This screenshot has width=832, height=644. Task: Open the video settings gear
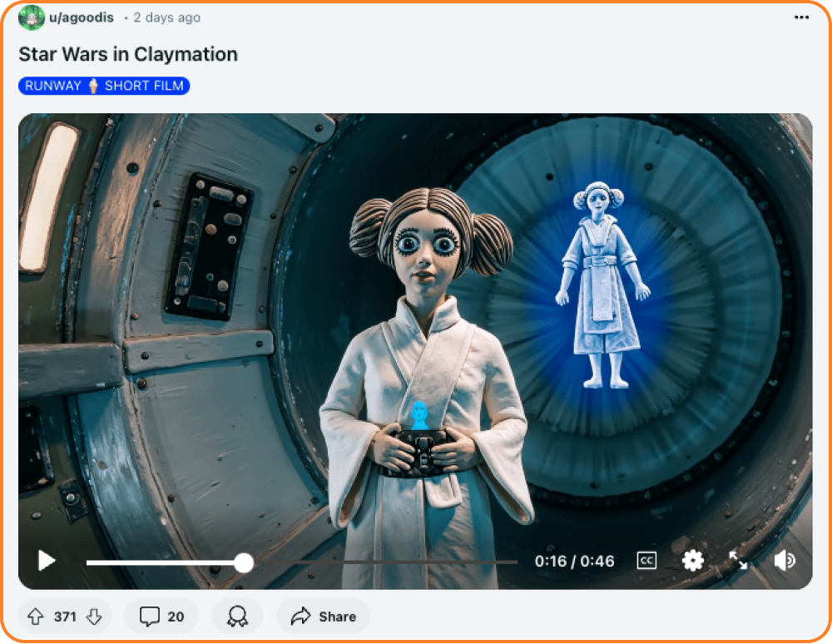[x=692, y=561]
